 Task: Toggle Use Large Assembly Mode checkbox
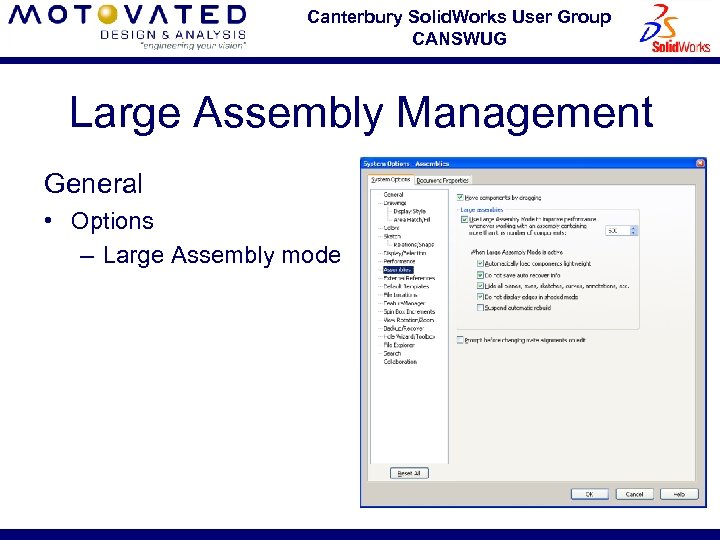coord(464,219)
